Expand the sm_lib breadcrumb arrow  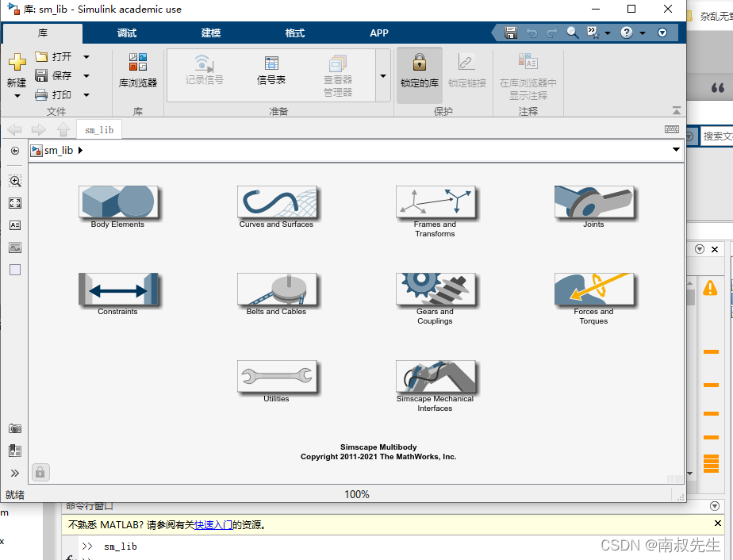point(80,151)
